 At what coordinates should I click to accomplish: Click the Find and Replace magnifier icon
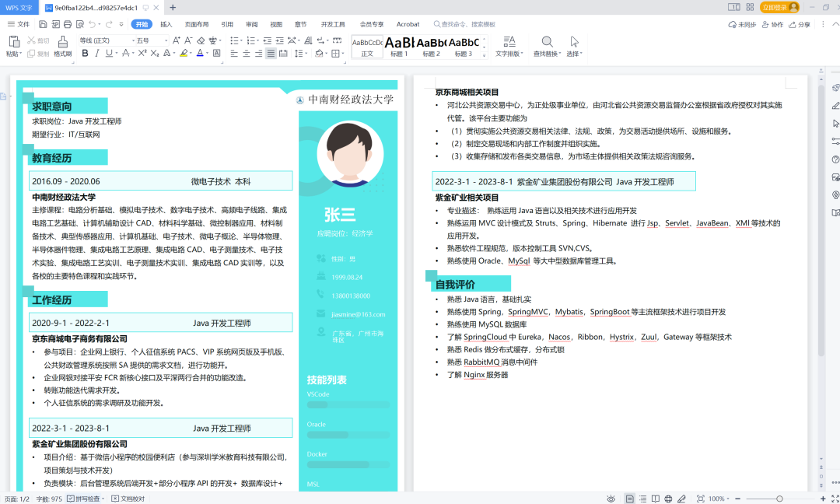tap(547, 42)
